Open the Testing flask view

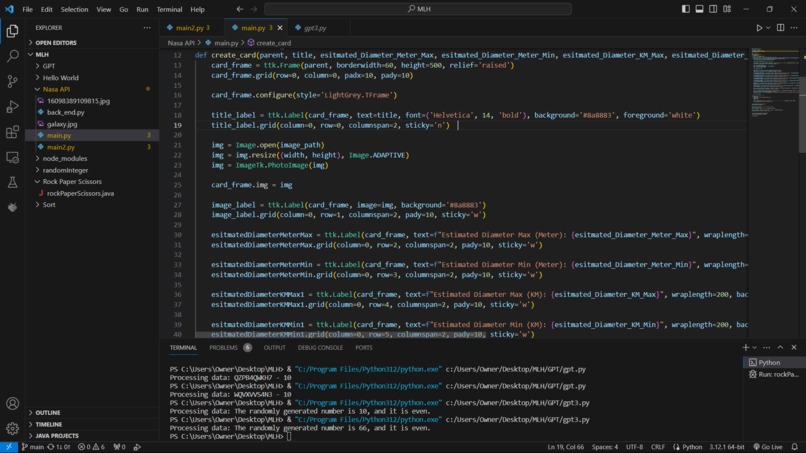[x=12, y=183]
